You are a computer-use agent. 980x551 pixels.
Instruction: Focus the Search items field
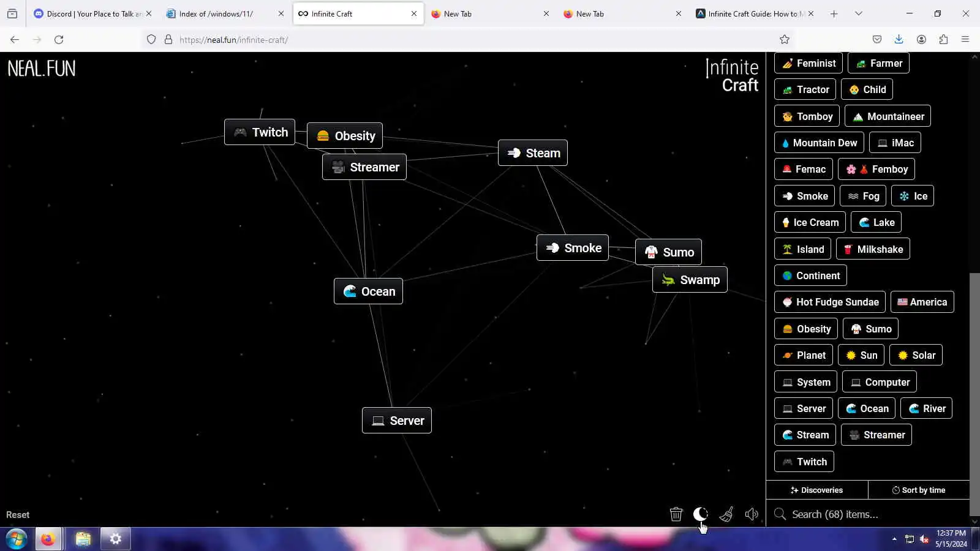(868, 514)
